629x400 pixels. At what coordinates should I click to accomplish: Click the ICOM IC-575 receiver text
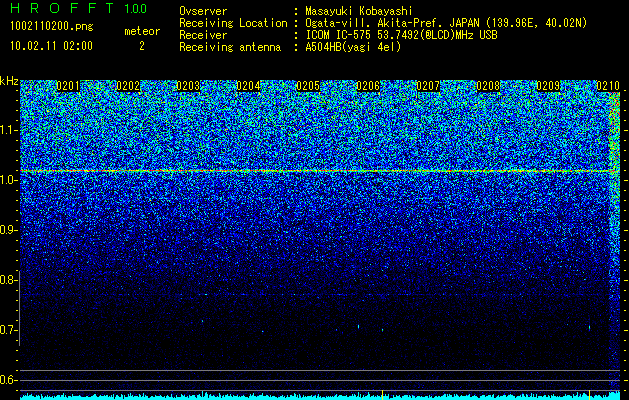click(x=402, y=35)
